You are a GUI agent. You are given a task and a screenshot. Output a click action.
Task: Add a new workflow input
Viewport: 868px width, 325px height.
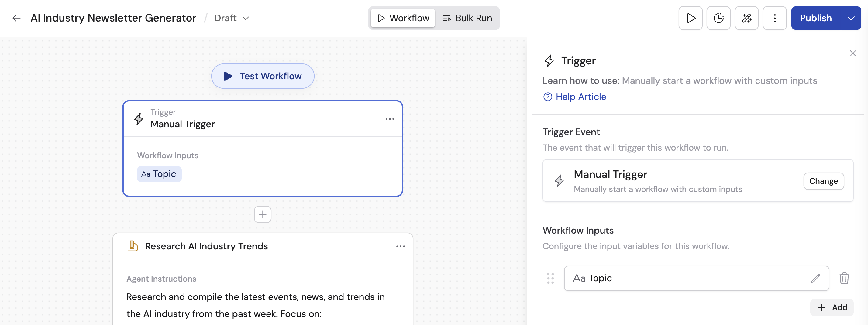pos(832,307)
